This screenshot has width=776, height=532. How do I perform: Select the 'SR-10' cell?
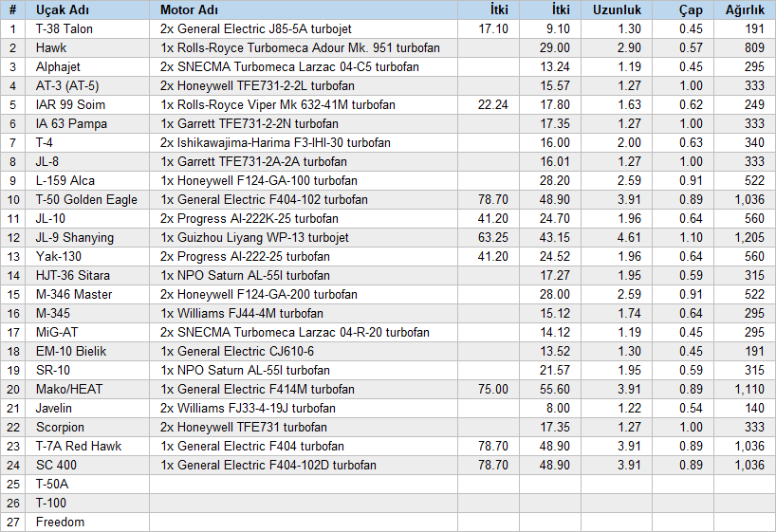(87, 371)
